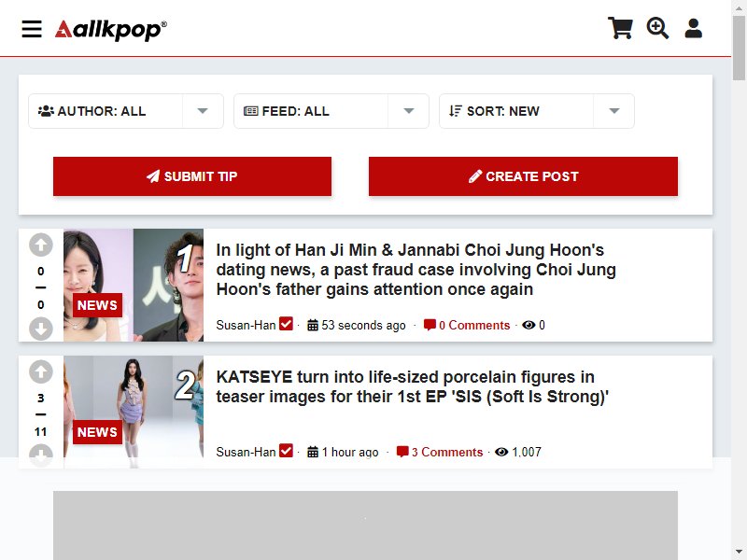Viewport: 747px width, 560px height.
Task: Downvote the Han Ji Min article
Action: (41, 329)
